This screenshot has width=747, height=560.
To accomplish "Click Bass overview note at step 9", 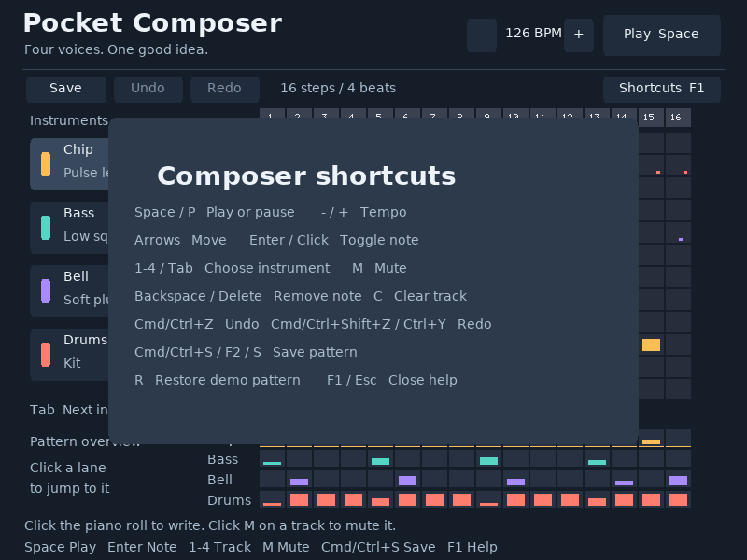I will 488,459.
